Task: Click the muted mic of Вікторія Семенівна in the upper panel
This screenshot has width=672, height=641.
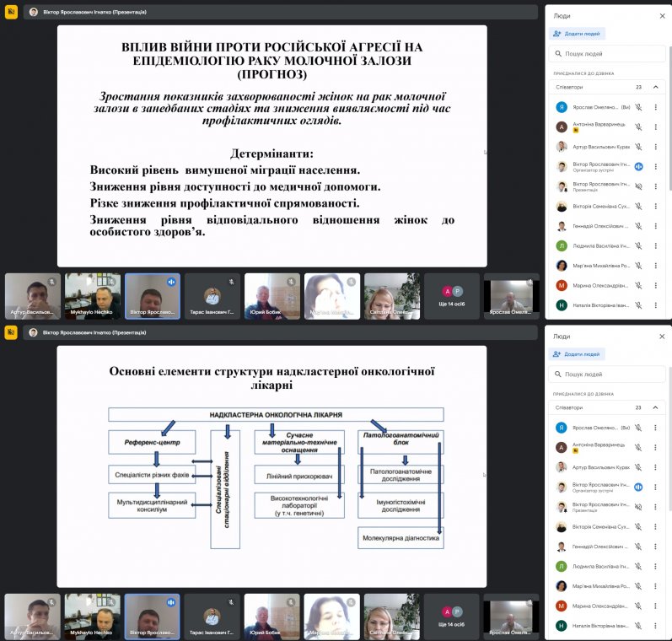Action: [638, 207]
